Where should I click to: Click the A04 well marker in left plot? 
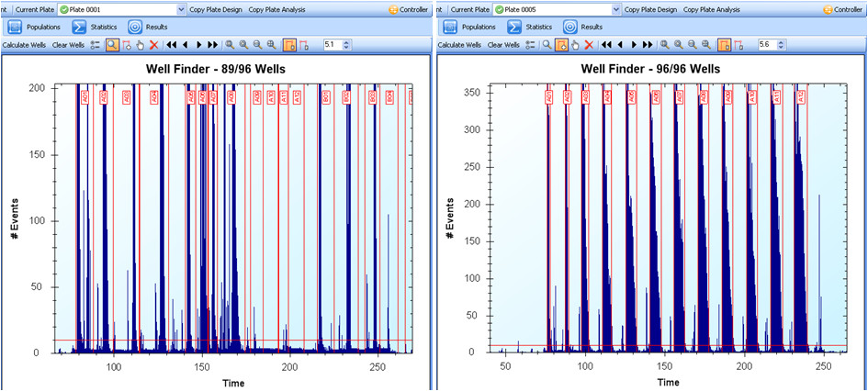click(154, 96)
